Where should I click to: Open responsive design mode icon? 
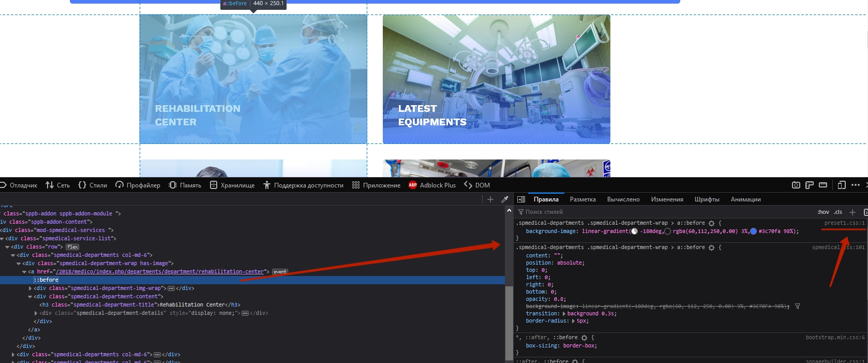pyautogui.click(x=842, y=185)
